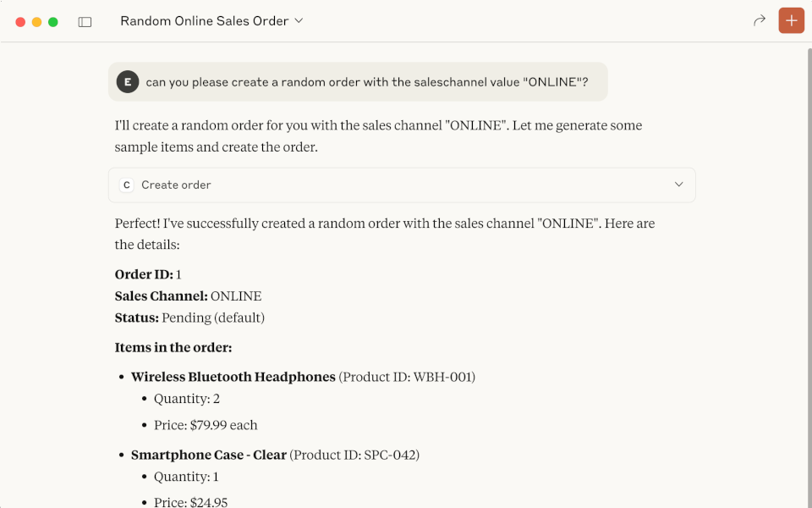Image resolution: width=812 pixels, height=508 pixels.
Task: Click the downward chevron after "Random Online Sales Order"
Action: point(298,20)
